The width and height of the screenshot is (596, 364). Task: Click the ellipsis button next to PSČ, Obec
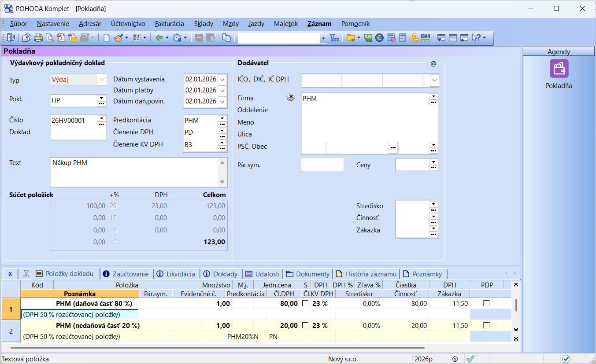(393, 147)
